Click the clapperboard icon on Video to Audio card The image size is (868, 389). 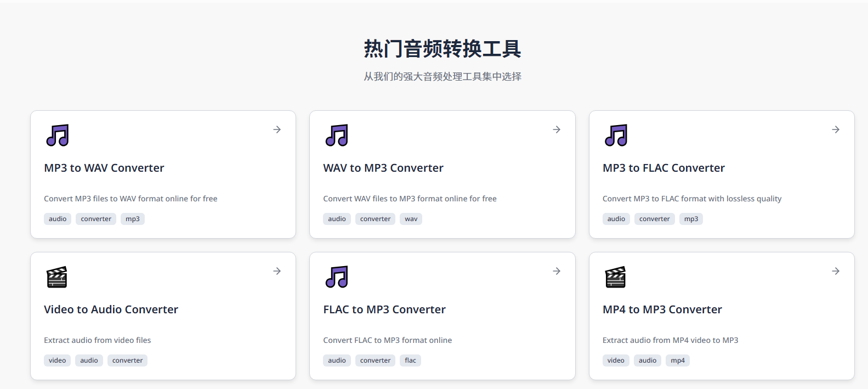[x=57, y=277]
